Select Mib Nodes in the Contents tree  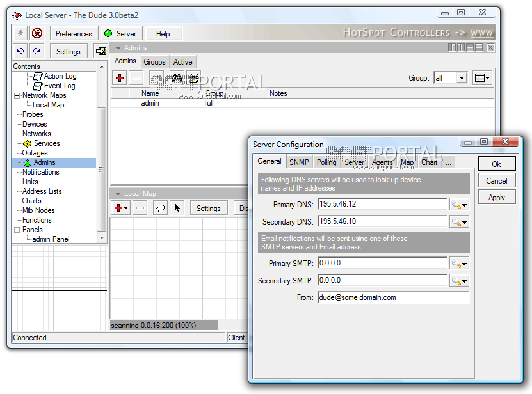(38, 210)
